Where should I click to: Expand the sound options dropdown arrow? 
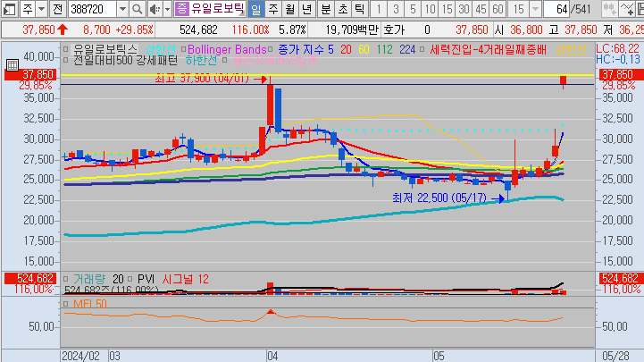[x=167, y=9]
